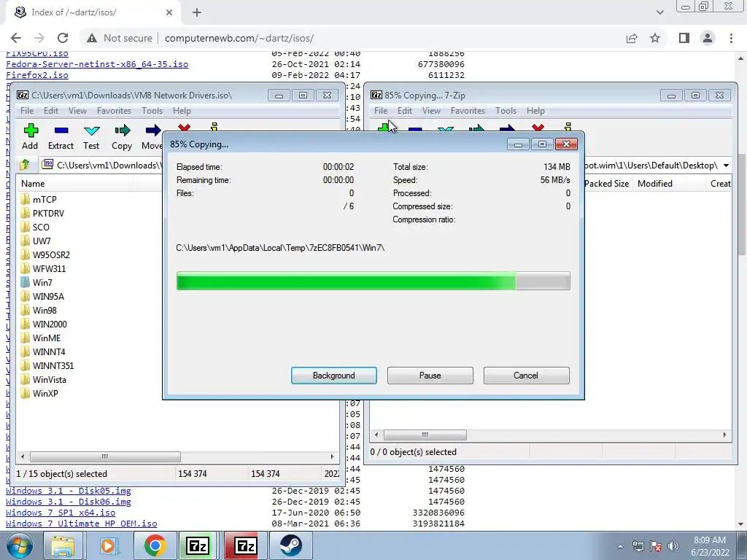Click horizontal scrollbar in left 7-Zip window
This screenshot has height=560, width=747.
coord(105,456)
